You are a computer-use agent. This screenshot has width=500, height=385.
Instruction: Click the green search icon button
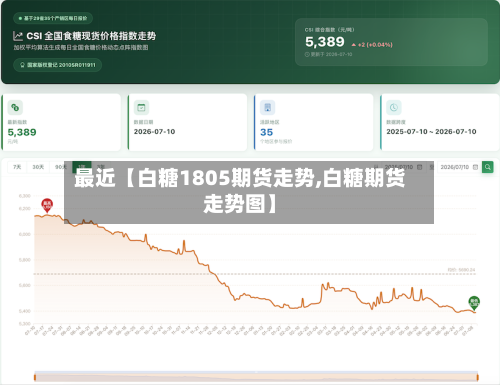(488, 167)
